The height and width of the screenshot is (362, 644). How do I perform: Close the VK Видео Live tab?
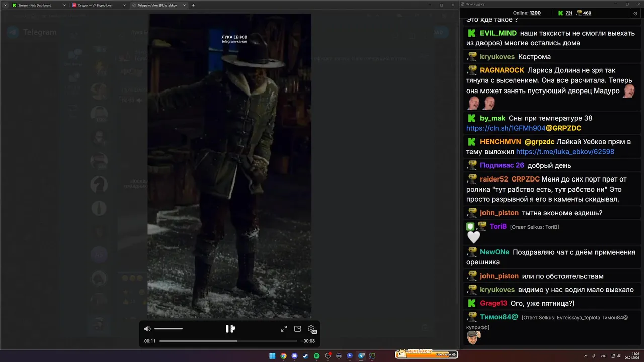click(x=124, y=5)
